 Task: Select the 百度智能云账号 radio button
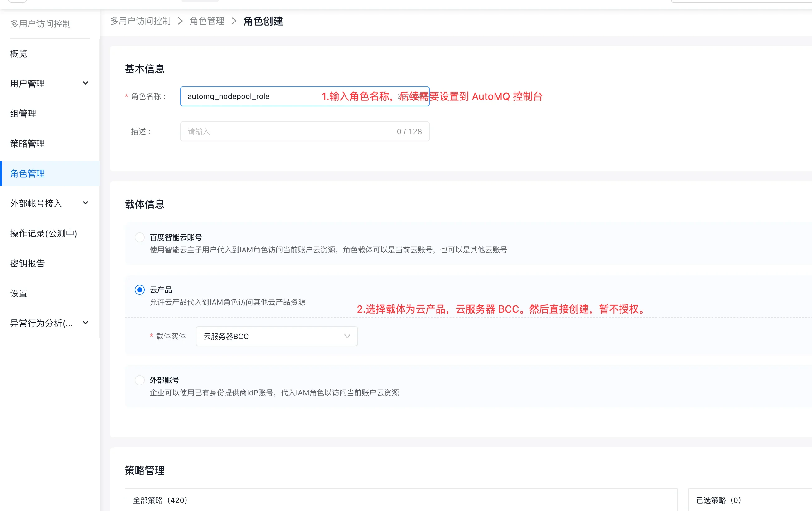coord(140,237)
